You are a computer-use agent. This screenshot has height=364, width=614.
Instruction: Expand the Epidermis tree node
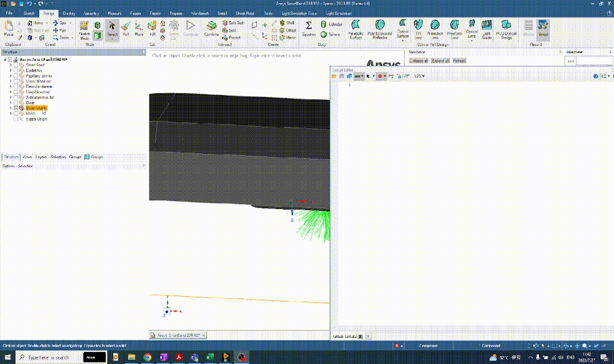11,70
